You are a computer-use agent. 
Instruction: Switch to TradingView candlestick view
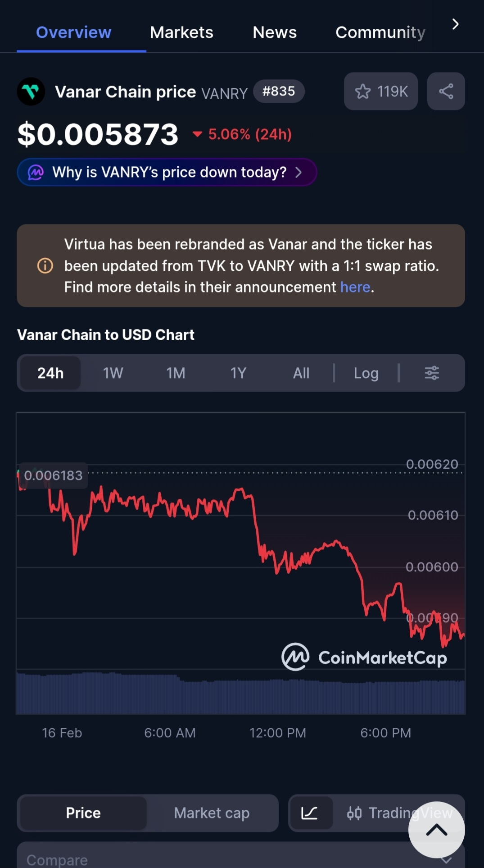tap(387, 813)
